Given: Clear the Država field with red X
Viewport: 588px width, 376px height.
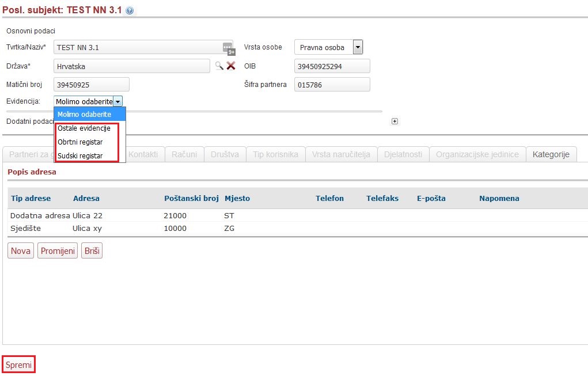Looking at the screenshot, I should (x=231, y=66).
